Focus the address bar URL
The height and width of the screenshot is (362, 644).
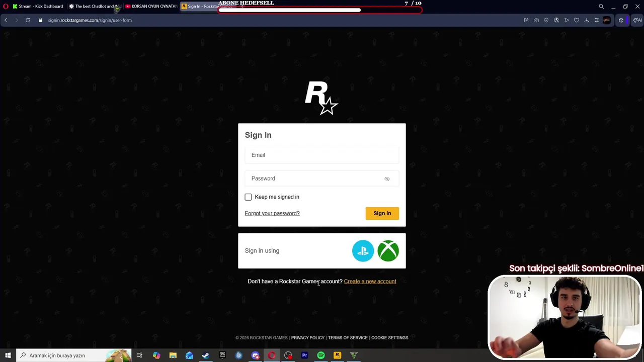(90, 20)
